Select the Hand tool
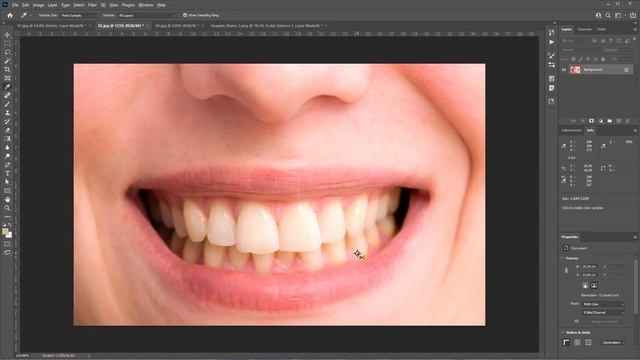 click(x=7, y=200)
